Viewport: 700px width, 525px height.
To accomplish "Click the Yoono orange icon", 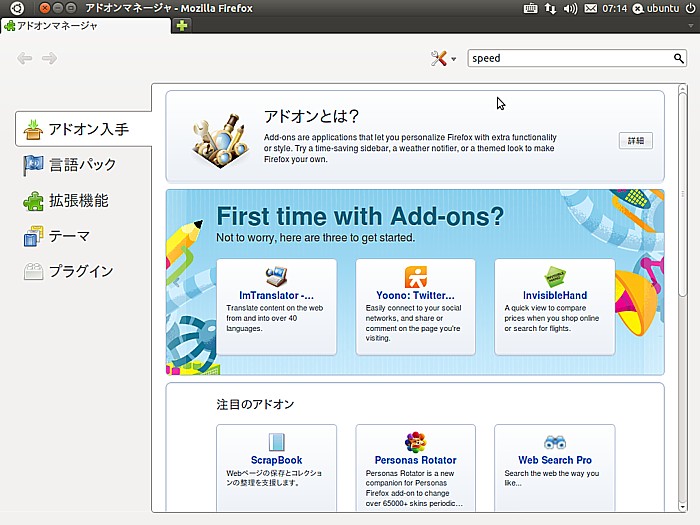I will pyautogui.click(x=416, y=277).
